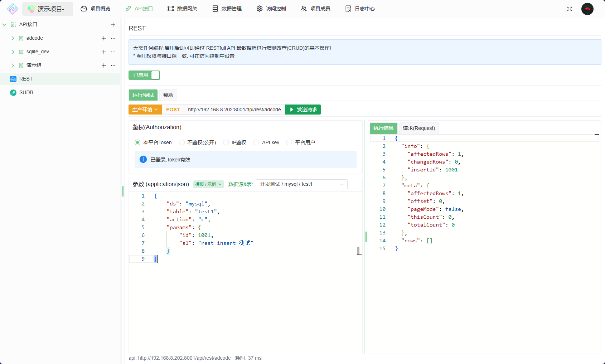Open more options for 演示组 group
This screenshot has height=364, width=605.
coord(113,65)
